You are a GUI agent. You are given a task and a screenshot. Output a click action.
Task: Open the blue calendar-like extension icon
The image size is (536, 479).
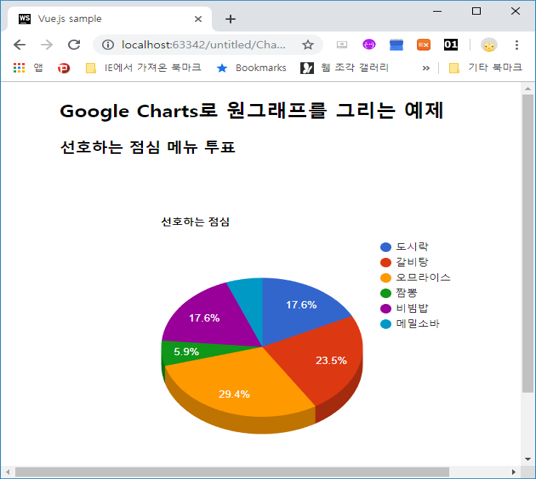coord(396,45)
